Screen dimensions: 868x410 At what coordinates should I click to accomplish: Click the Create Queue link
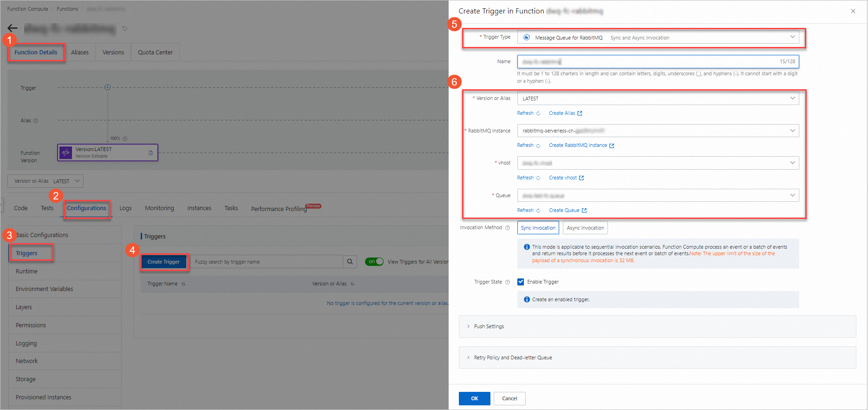(x=564, y=211)
